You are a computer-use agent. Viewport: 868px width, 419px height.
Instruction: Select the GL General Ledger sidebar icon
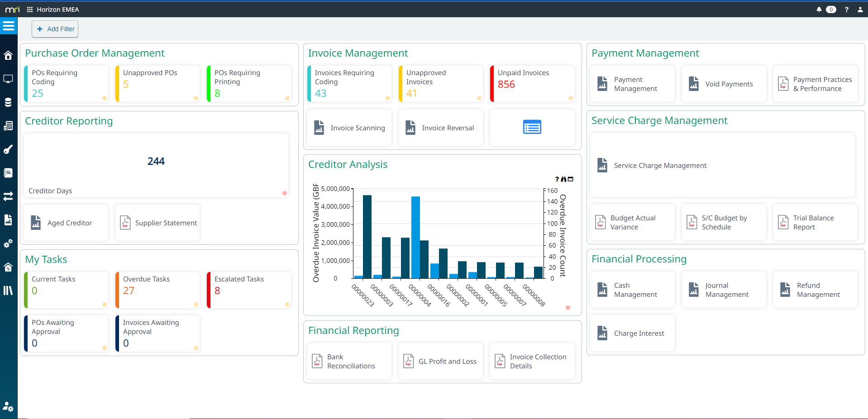[8, 173]
